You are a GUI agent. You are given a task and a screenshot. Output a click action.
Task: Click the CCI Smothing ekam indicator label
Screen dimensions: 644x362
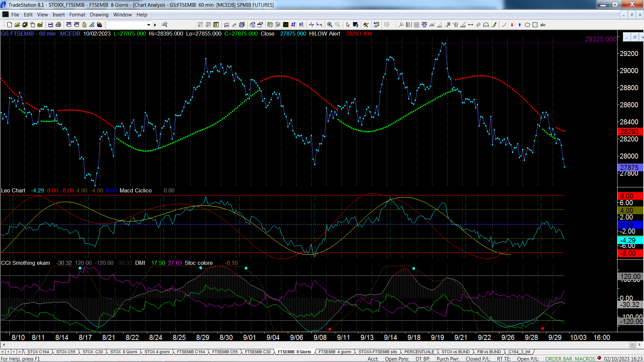25,263
